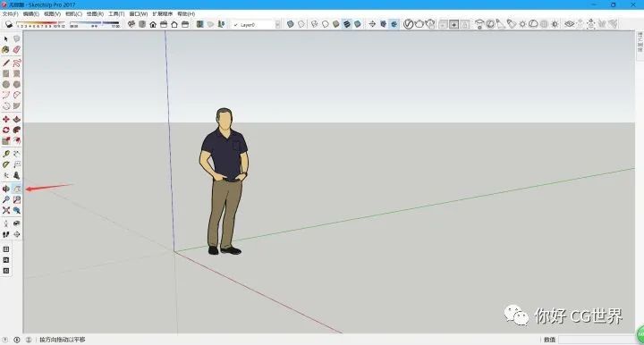Select the Offset tool
644x345 pixels.
tap(16, 140)
